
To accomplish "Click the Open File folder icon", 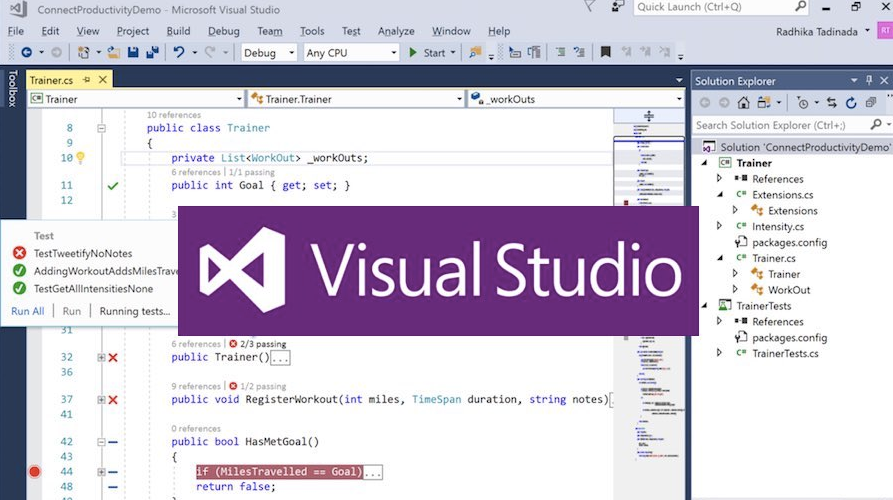I will pos(113,52).
